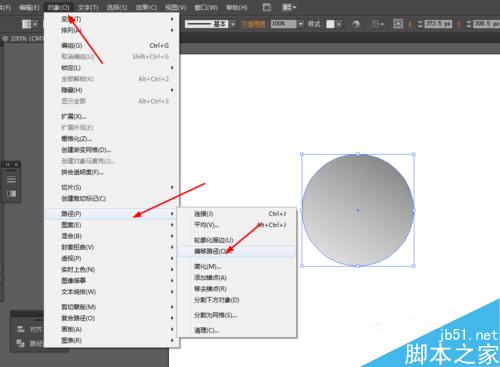Screen dimensions: 500x367
Task: Expand the 文本绕排(W) submenu
Action: point(112,292)
